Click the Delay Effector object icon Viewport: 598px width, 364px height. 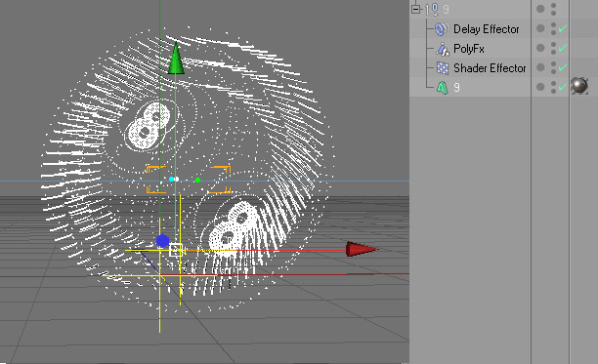click(442, 29)
